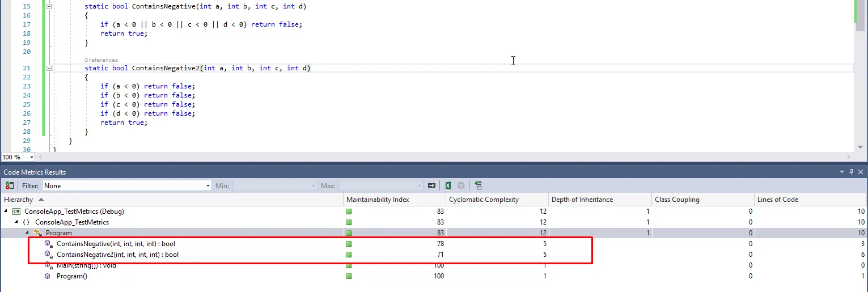This screenshot has width=868, height=292.
Task: Open the 100 % zoom dropdown
Action: pyautogui.click(x=31, y=157)
